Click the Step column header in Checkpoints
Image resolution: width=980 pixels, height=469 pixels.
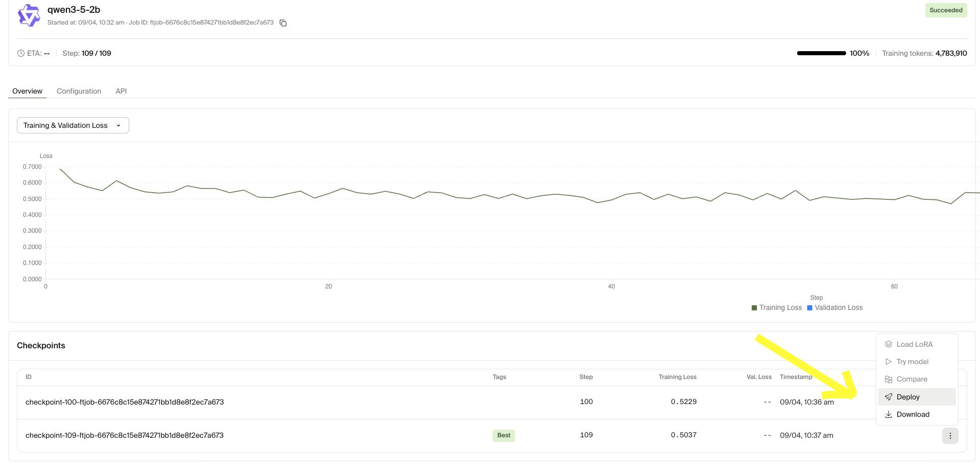click(586, 377)
